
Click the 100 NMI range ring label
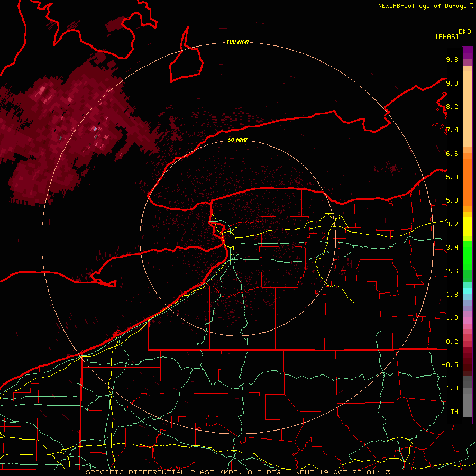point(237,42)
